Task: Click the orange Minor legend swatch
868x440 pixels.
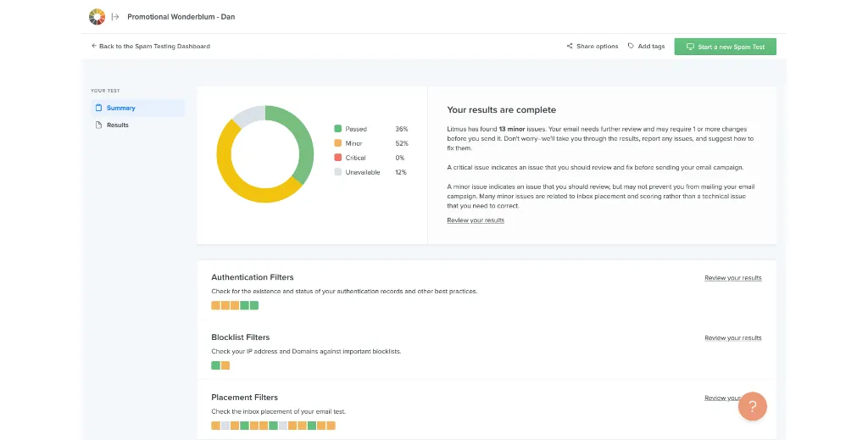Action: (x=337, y=142)
